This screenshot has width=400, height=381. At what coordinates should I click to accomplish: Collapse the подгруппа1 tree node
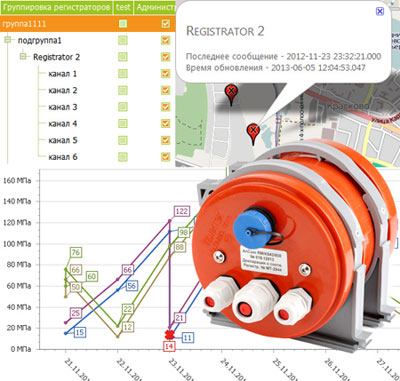point(8,40)
